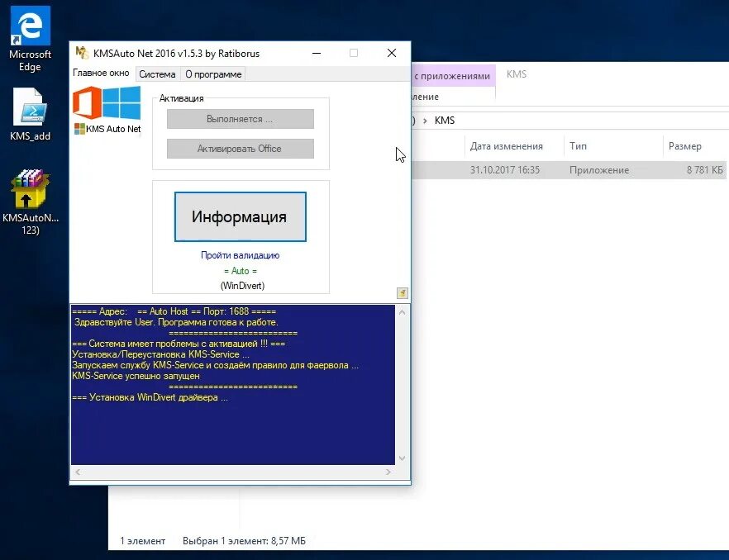729x560 pixels.
Task: Select the KMS_add script icon on desktop
Action: point(30,114)
